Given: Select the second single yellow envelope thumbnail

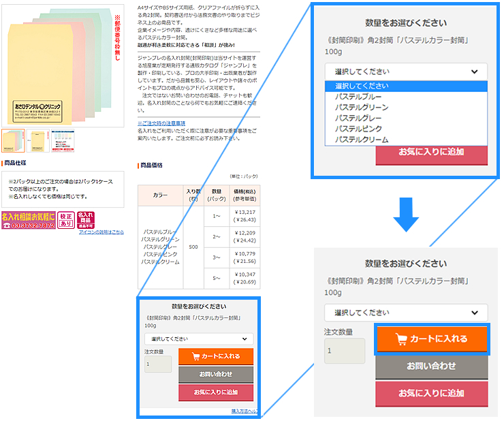Looking at the screenshot, I should [x=37, y=140].
